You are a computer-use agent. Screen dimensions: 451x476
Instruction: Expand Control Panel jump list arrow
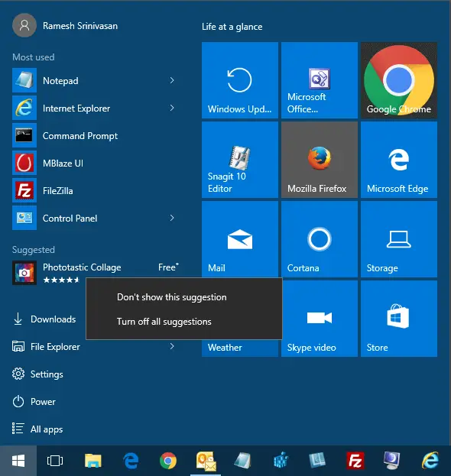coord(172,218)
